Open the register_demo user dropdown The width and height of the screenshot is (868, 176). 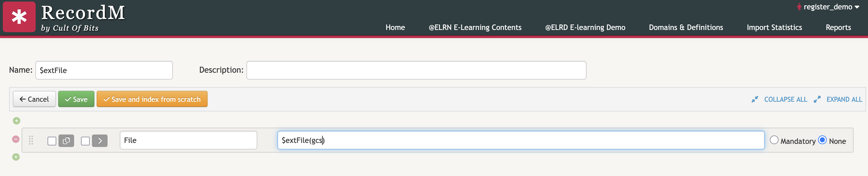(828, 7)
